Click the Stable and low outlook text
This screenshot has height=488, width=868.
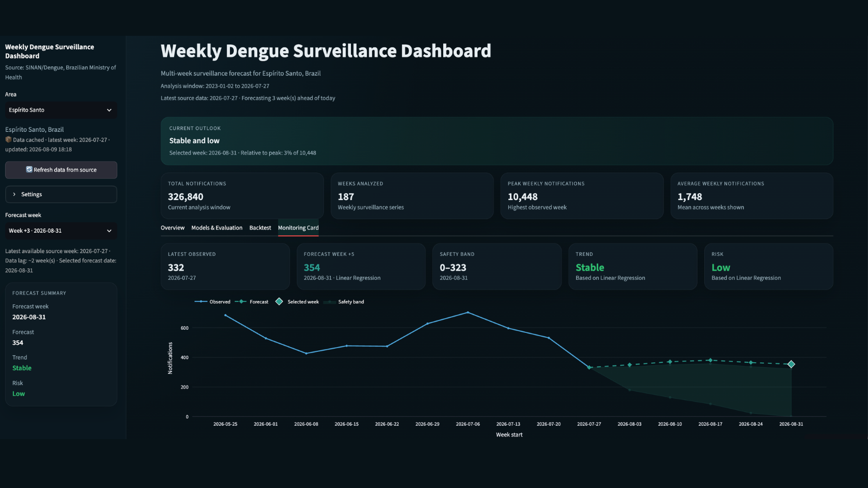pyautogui.click(x=194, y=140)
